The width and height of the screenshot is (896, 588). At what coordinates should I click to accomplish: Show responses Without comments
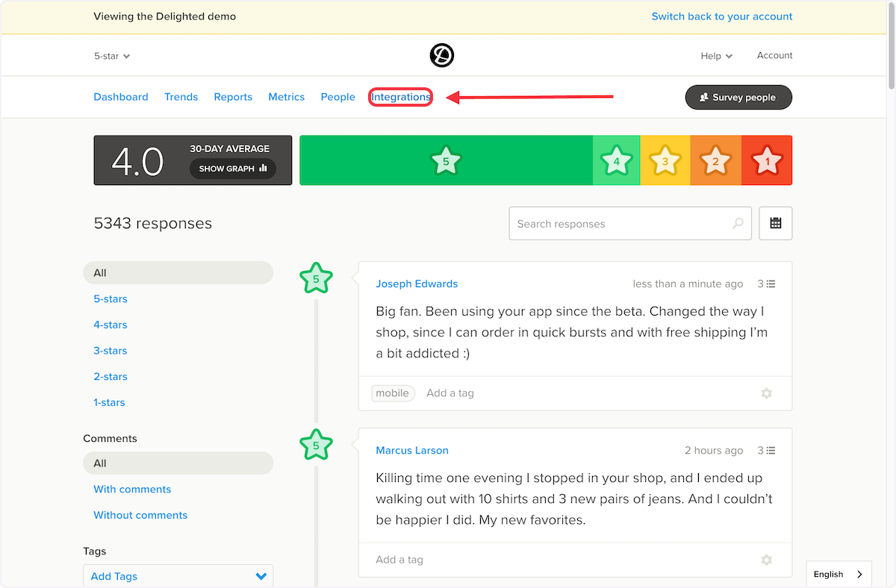click(140, 516)
